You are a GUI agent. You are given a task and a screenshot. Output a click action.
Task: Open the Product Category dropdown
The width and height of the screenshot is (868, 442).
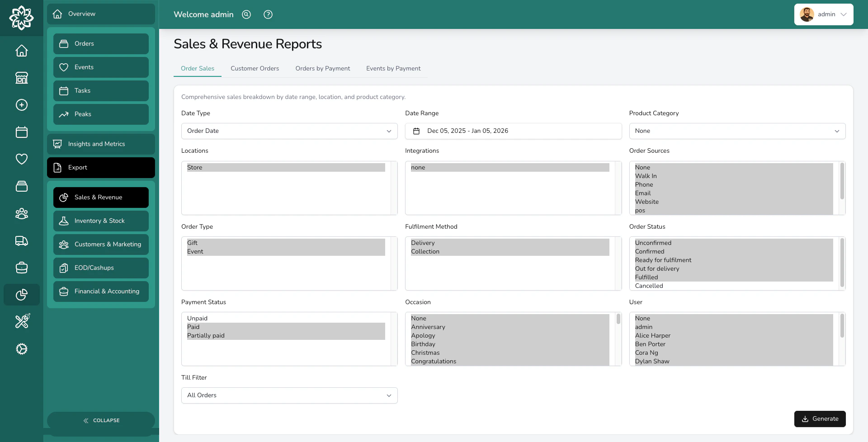pyautogui.click(x=737, y=131)
